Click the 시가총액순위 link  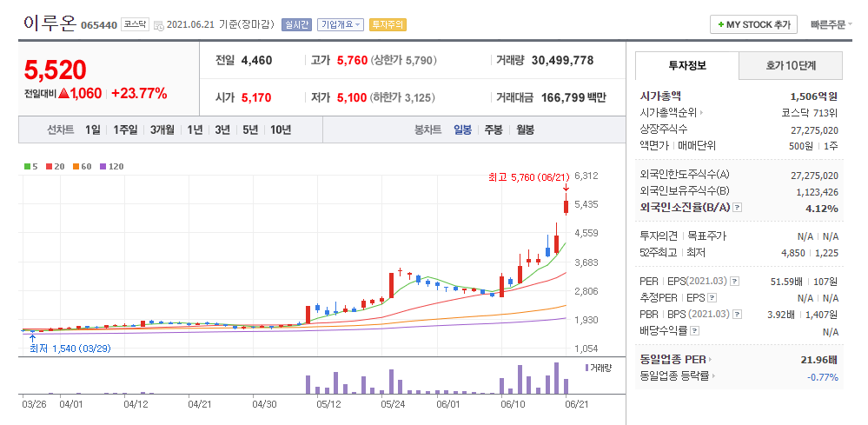tap(669, 114)
